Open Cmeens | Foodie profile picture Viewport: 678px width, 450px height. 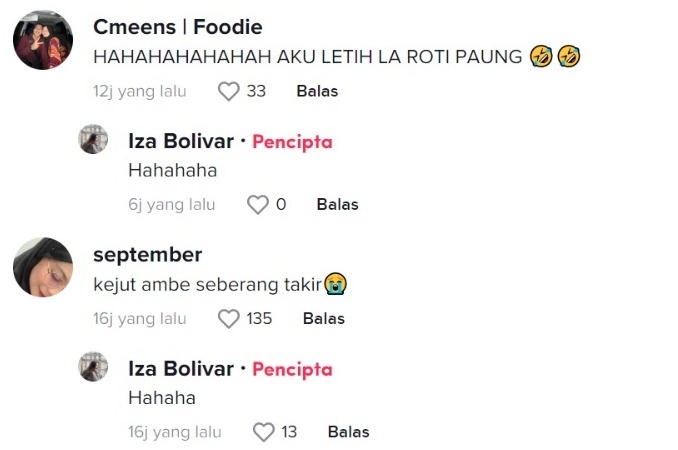click(x=43, y=40)
